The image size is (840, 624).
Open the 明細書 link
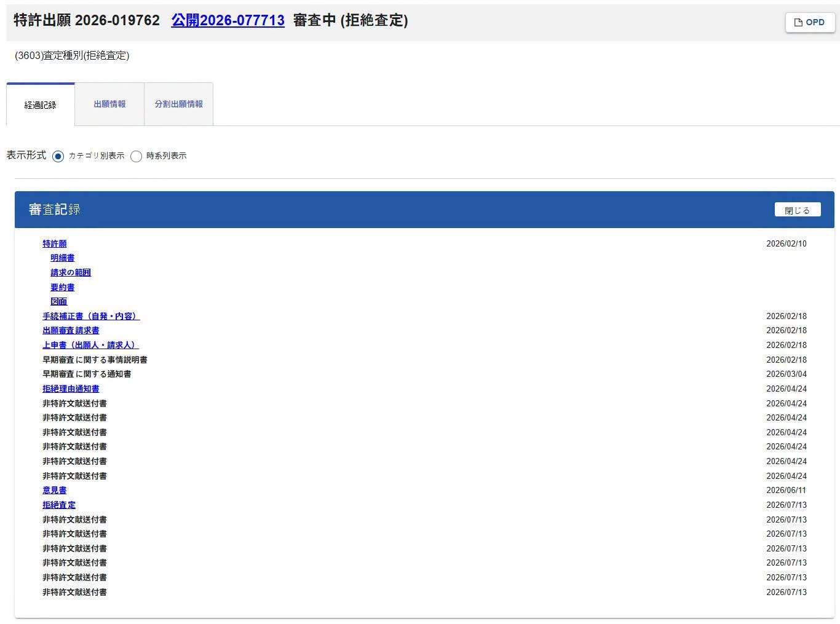63,258
